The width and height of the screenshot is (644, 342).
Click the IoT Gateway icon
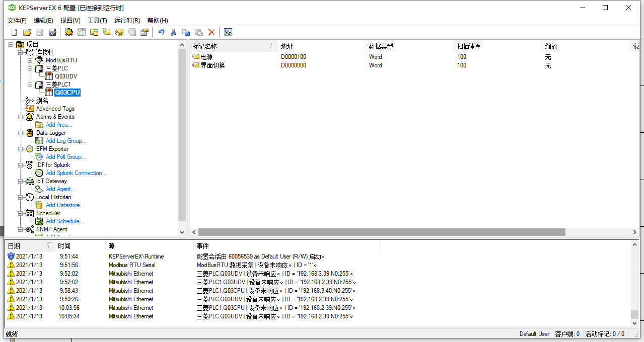click(30, 181)
